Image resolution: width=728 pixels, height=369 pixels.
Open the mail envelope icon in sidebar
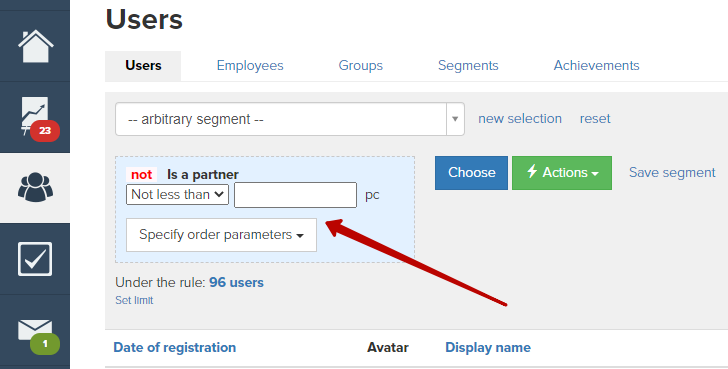(35, 330)
